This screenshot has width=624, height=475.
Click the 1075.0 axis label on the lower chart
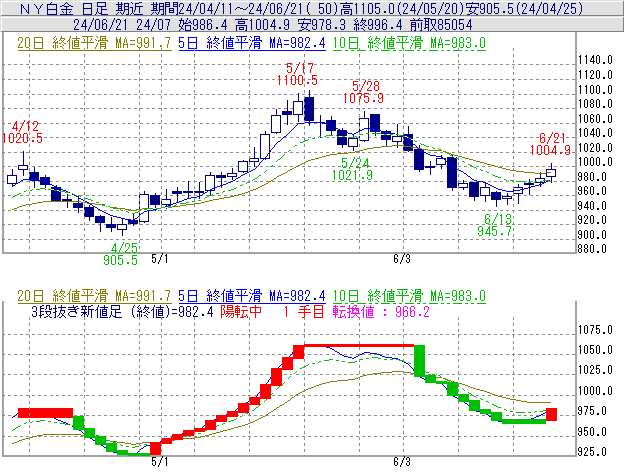[595, 330]
